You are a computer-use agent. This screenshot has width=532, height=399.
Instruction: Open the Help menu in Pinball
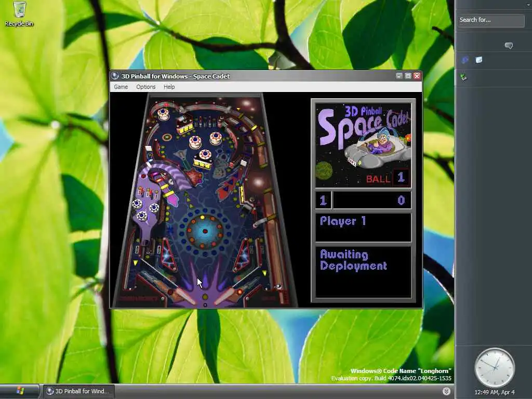[169, 87]
